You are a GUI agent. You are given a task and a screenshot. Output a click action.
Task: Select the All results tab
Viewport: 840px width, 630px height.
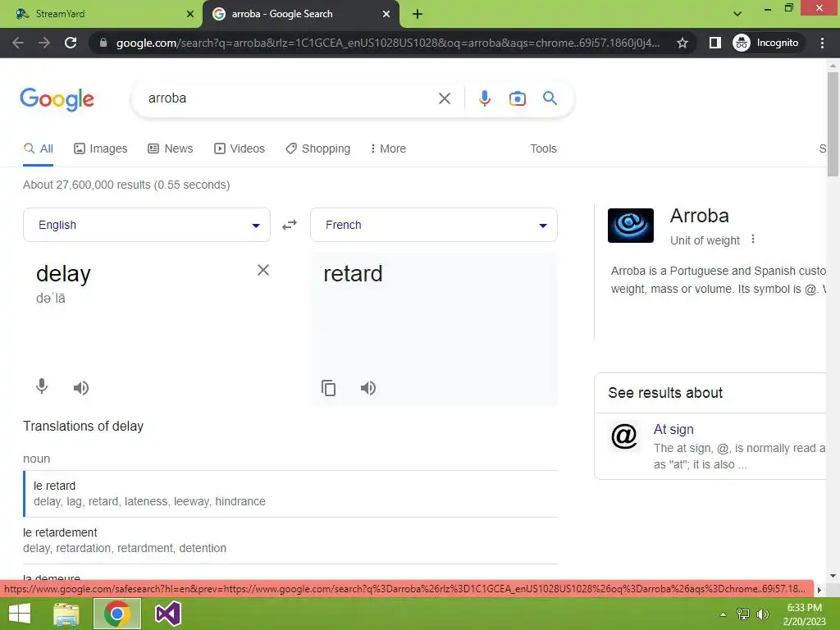pos(38,148)
